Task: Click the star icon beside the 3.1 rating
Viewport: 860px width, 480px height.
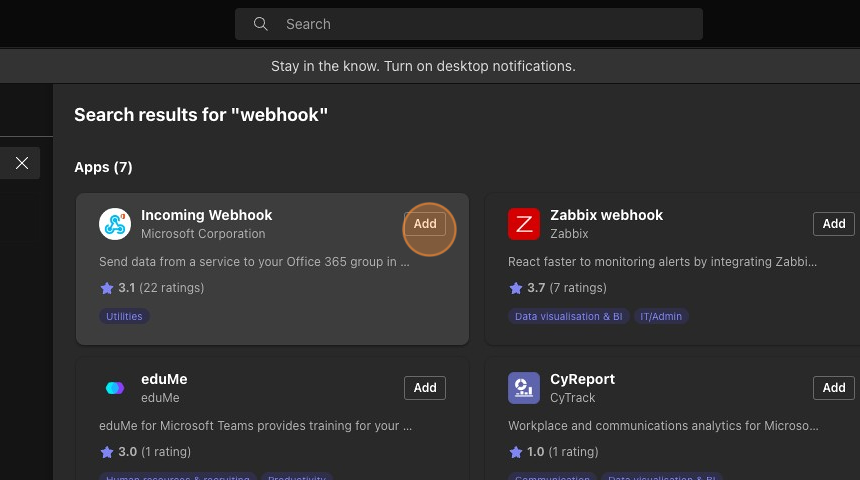Action: click(107, 288)
